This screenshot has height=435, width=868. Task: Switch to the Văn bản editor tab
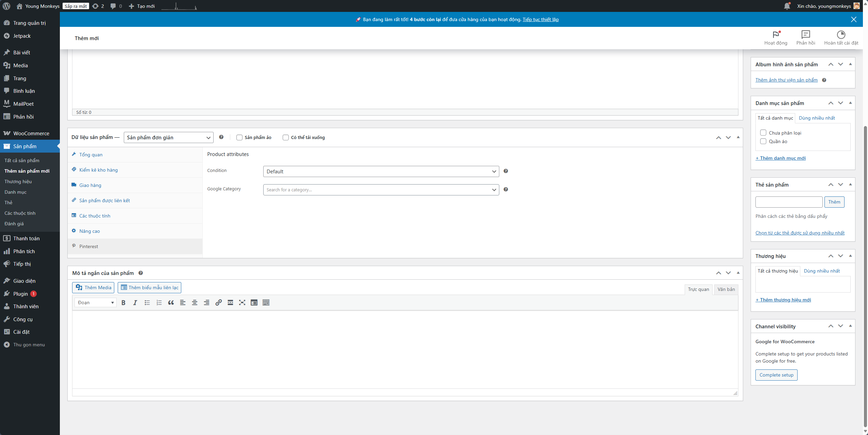[x=726, y=289]
